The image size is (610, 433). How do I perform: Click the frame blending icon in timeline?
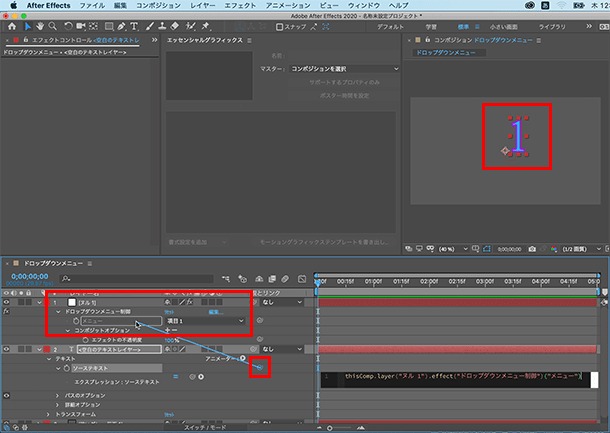tap(272, 279)
